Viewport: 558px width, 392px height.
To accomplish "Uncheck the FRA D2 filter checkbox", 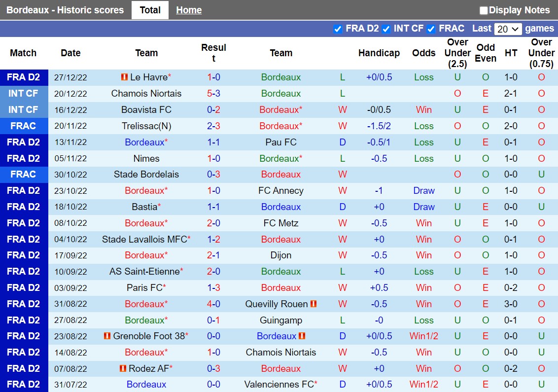I will tap(338, 29).
